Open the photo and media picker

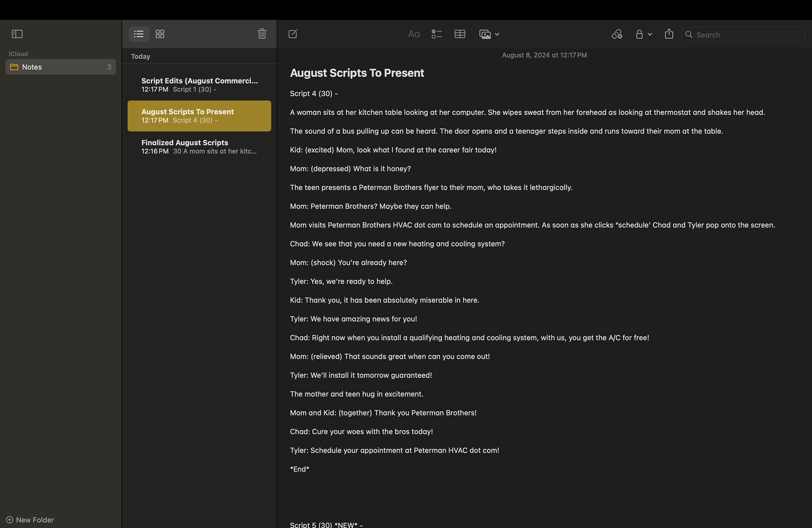click(x=485, y=34)
